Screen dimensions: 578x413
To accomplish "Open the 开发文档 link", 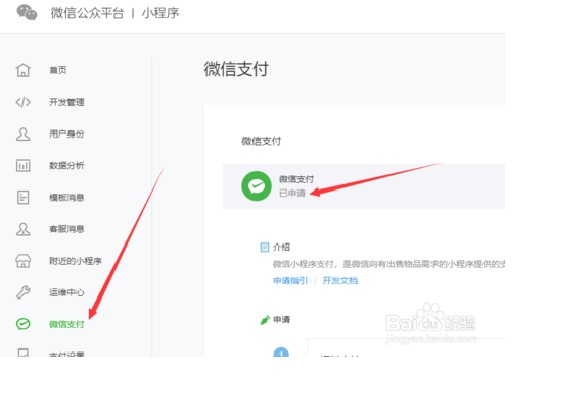I will [340, 281].
